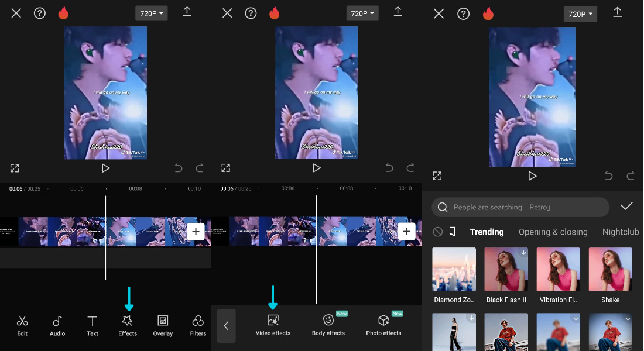This screenshot has height=351, width=644.
Task: Click the effects search field
Action: (520, 207)
